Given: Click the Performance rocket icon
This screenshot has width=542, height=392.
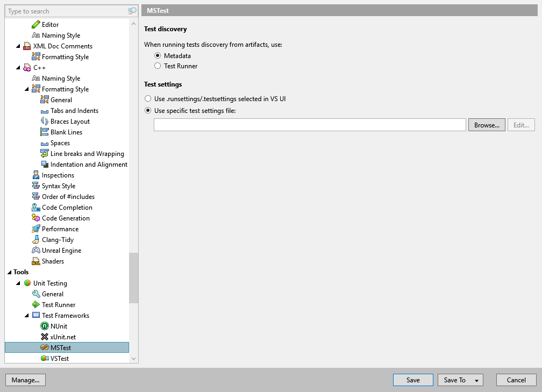Looking at the screenshot, I should pos(36,229).
